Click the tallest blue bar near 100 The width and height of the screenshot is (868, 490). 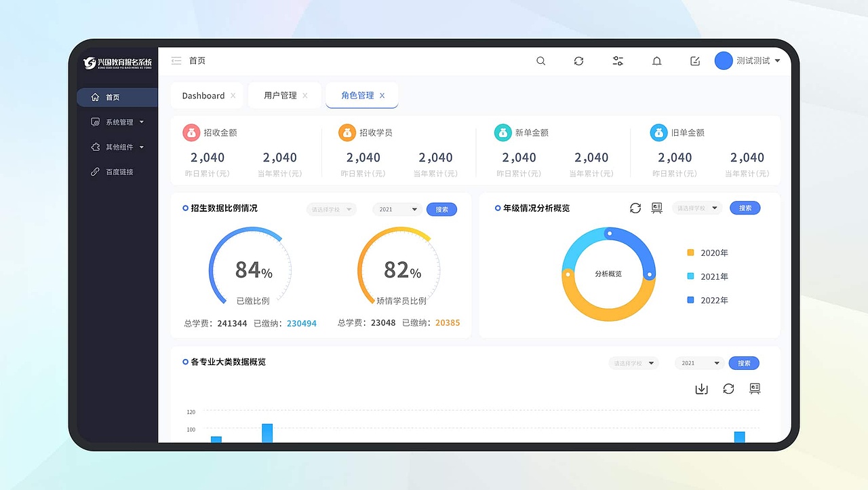(x=267, y=433)
